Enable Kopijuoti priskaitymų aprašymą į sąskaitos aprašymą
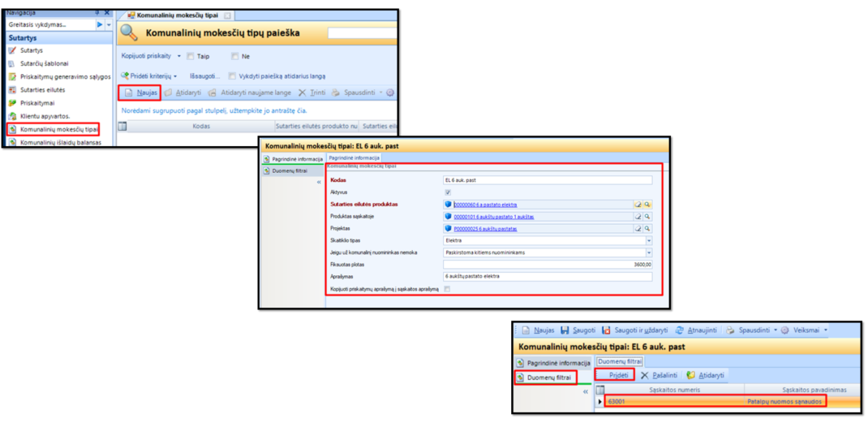This screenshot has height=427, width=868. point(447,289)
